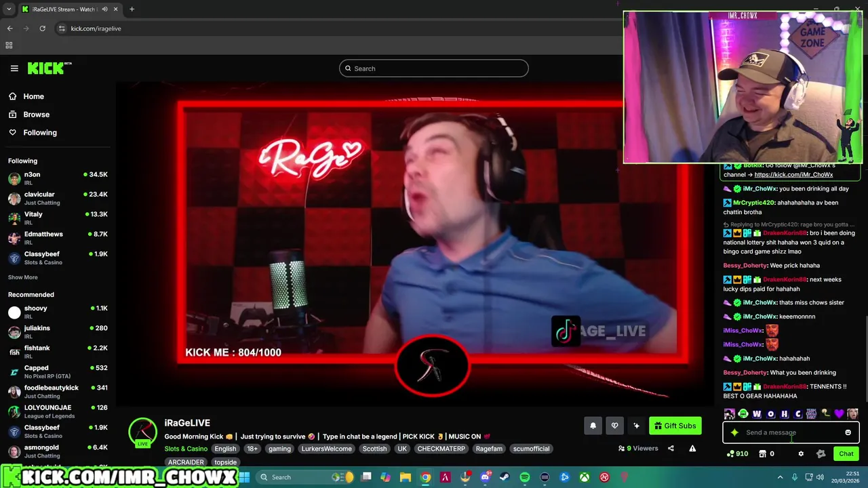Open recommended channel shoovy
Image resolution: width=868 pixels, height=488 pixels.
[58, 312]
